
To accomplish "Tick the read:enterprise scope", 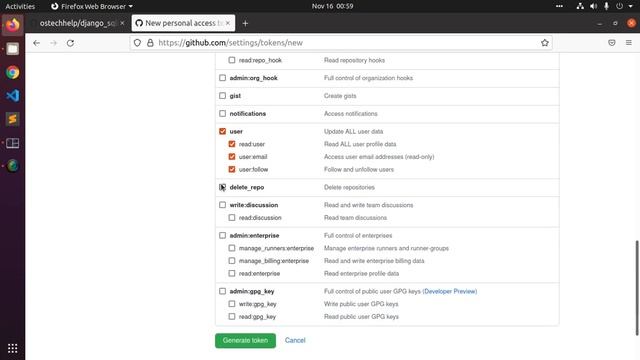I will point(232,273).
